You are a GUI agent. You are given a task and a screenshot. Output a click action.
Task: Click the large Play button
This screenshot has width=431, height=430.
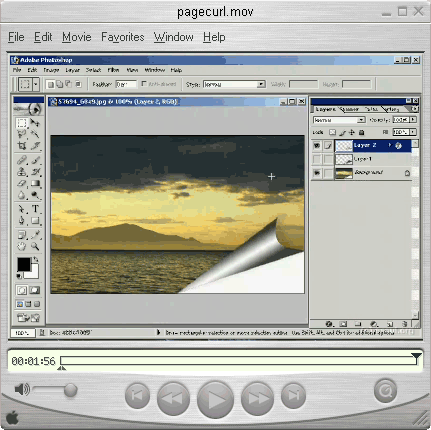tap(215, 399)
